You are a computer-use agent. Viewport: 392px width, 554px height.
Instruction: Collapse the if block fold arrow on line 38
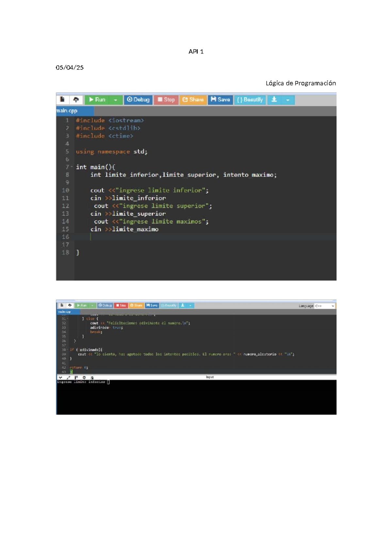[68, 350]
